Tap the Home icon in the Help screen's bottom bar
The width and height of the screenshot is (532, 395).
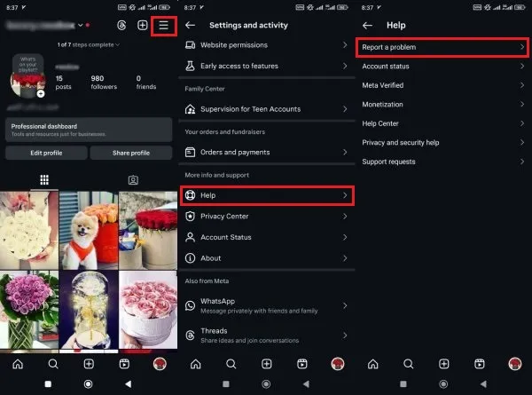[x=373, y=364]
